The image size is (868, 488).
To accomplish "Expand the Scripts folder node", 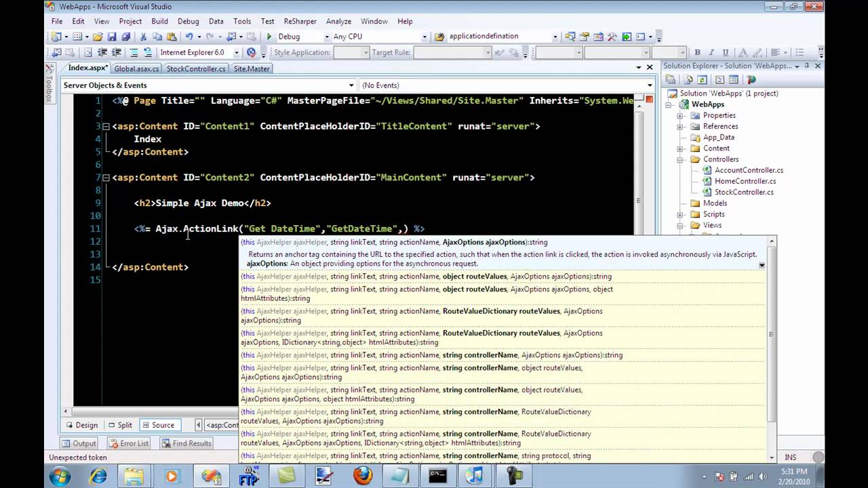I will click(679, 214).
